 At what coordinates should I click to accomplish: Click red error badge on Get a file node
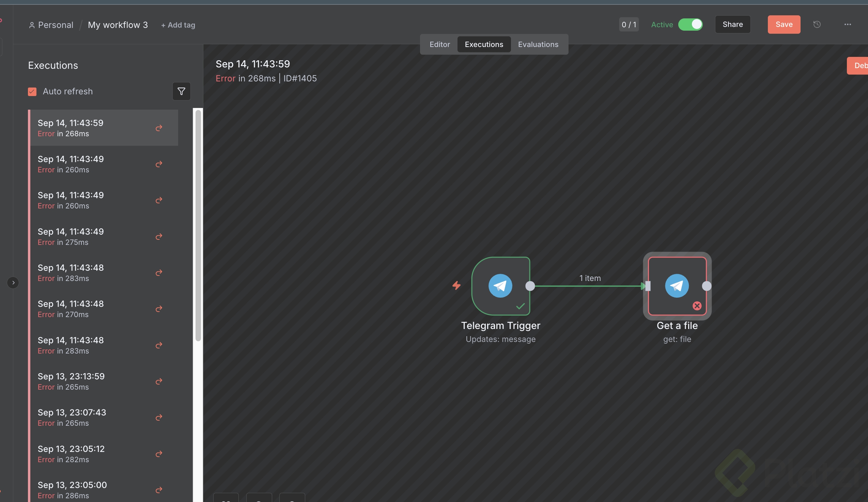point(697,306)
